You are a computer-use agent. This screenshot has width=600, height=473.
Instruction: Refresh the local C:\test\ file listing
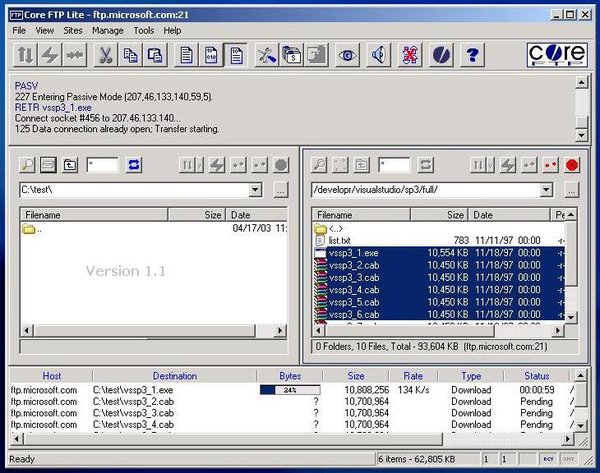coord(134,165)
